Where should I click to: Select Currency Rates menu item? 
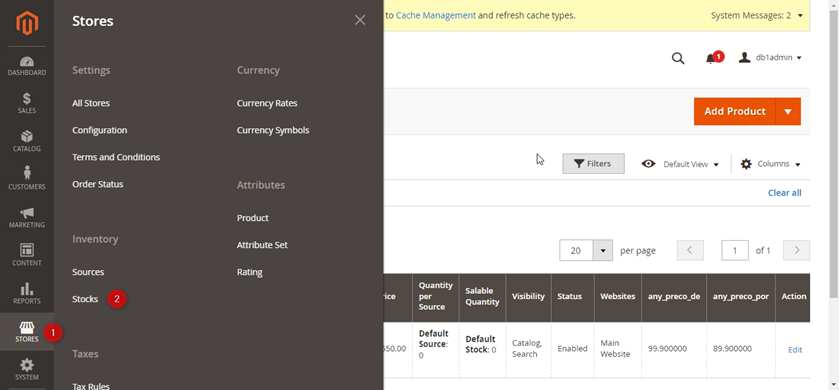267,103
